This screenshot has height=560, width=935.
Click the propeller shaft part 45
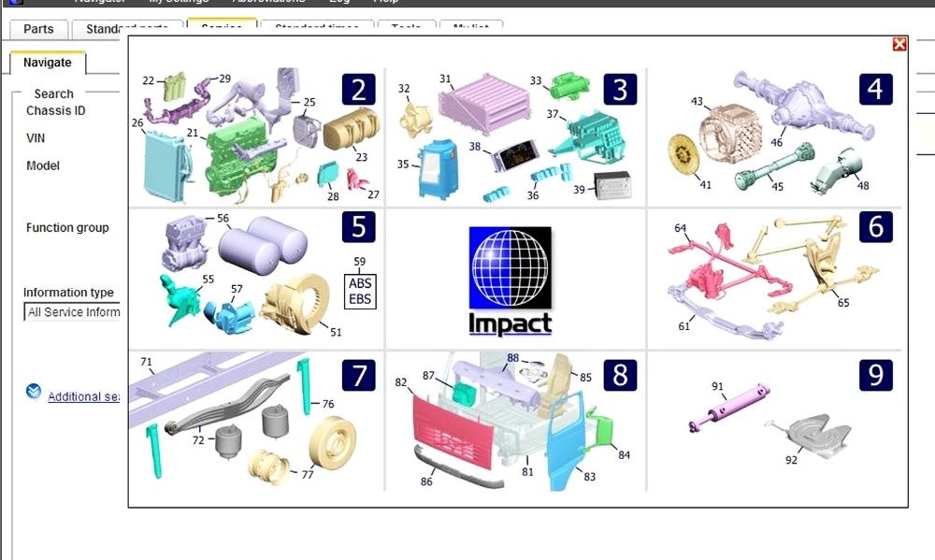click(x=774, y=167)
